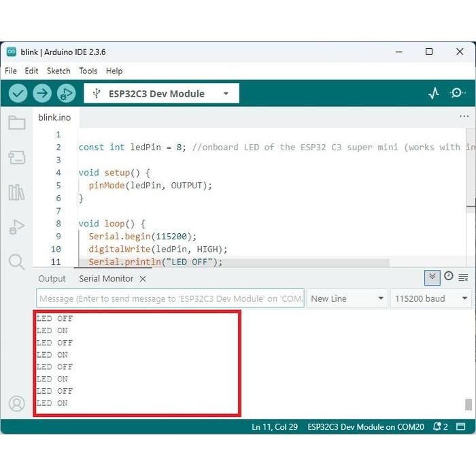Upload the sketch with the arrow button
This screenshot has height=476, width=476.
click(x=42, y=93)
